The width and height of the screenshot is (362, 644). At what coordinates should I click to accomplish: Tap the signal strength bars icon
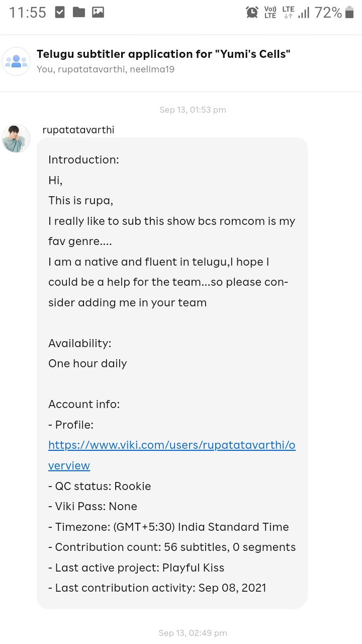point(303,13)
